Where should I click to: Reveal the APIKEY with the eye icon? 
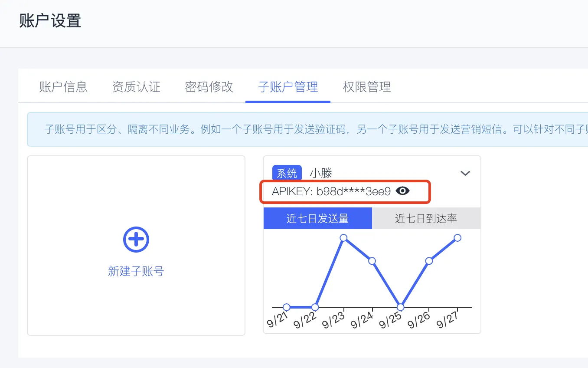pos(403,191)
